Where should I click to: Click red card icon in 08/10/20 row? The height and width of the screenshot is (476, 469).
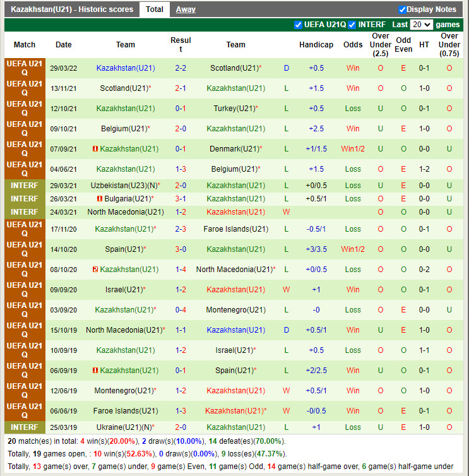[95, 270]
